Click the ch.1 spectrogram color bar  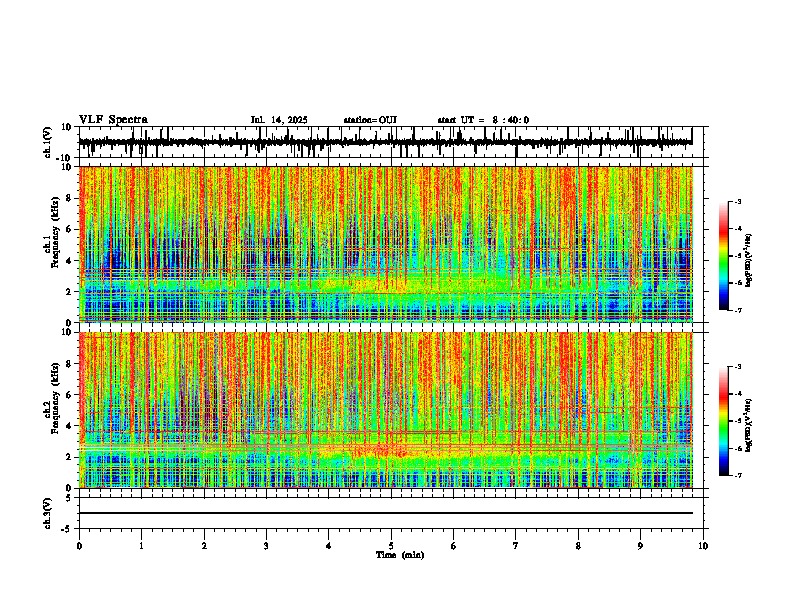tap(723, 256)
